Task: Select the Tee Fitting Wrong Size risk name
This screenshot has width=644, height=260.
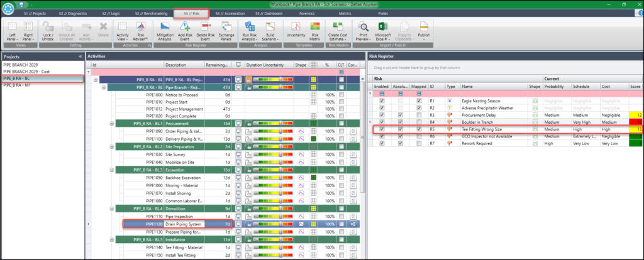Action: [x=482, y=129]
